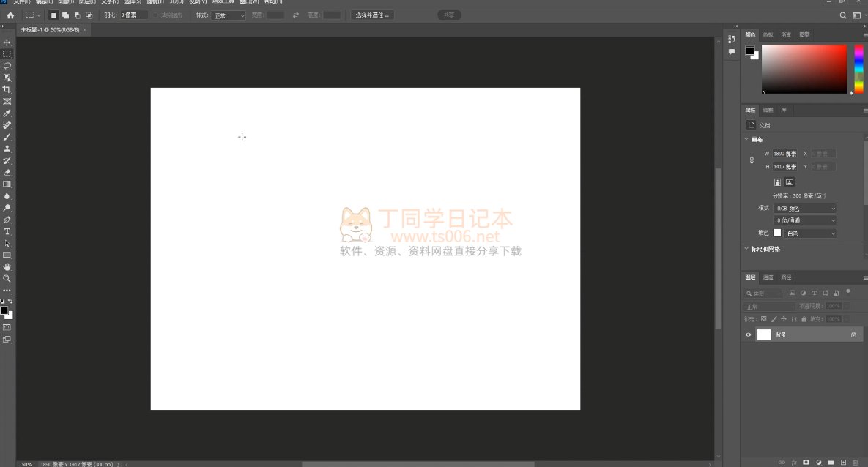Toggle lock all in layer lock row
Image resolution: width=868 pixels, height=467 pixels.
[x=804, y=319]
